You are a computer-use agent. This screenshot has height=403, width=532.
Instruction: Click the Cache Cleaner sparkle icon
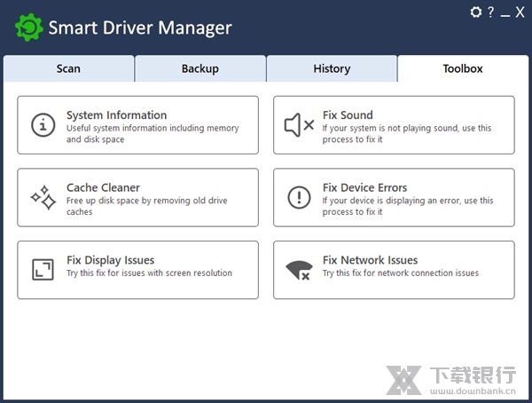[x=43, y=197]
